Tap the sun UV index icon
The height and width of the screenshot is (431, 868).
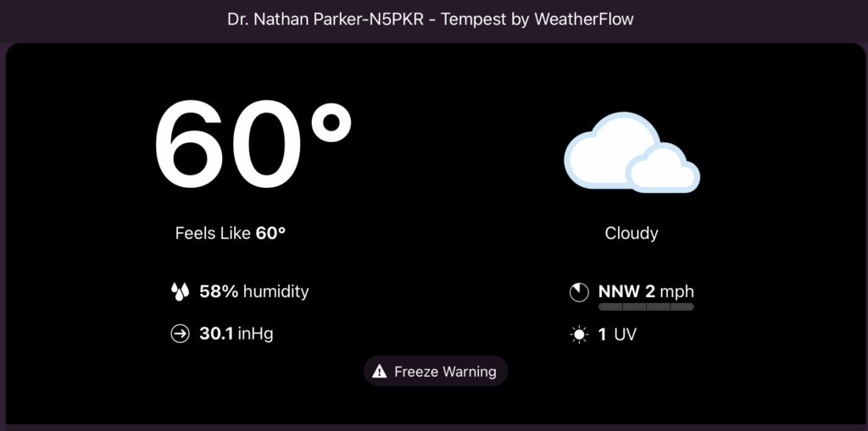[579, 335]
